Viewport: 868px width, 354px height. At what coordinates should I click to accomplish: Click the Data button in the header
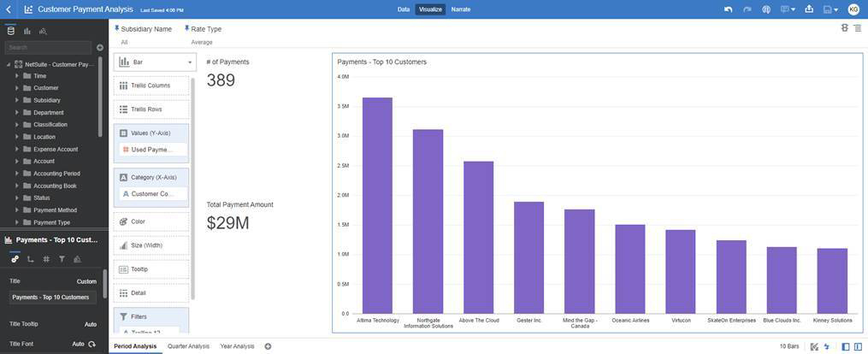[404, 9]
